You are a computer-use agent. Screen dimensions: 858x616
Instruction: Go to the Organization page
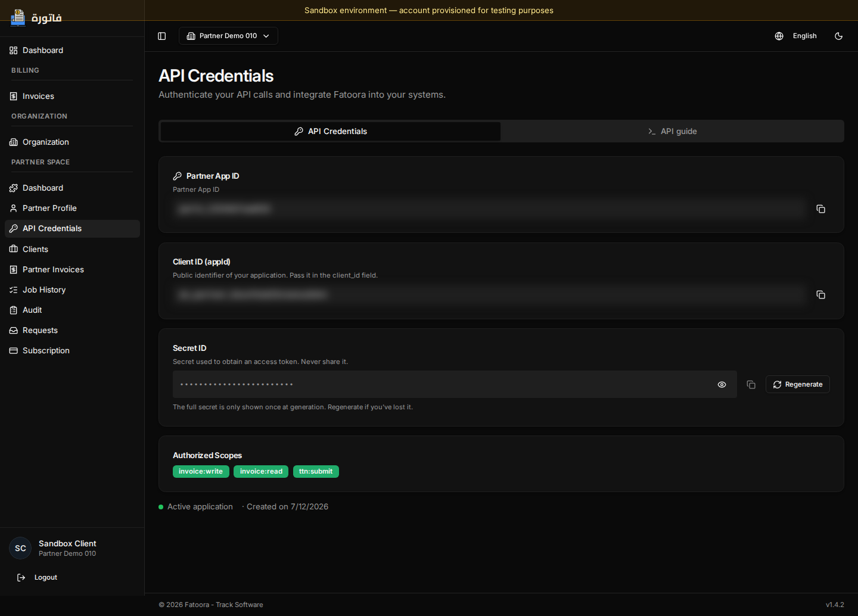coord(72,142)
